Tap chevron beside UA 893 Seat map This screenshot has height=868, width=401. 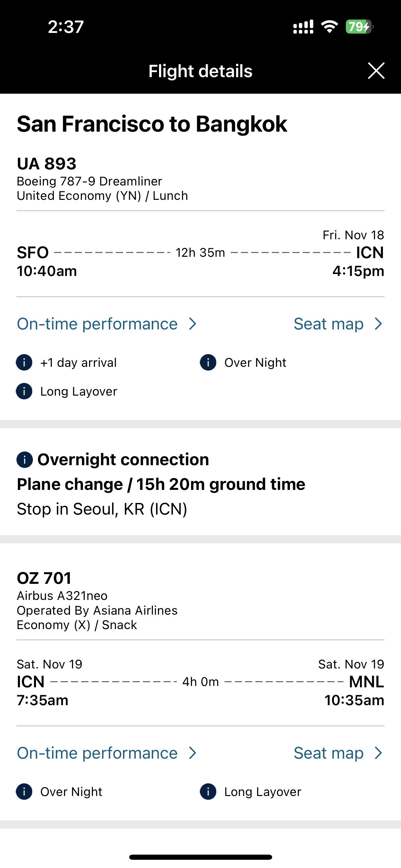378,324
